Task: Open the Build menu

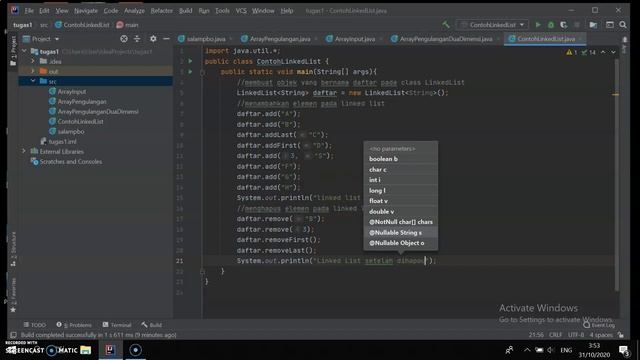Action: tap(185, 11)
